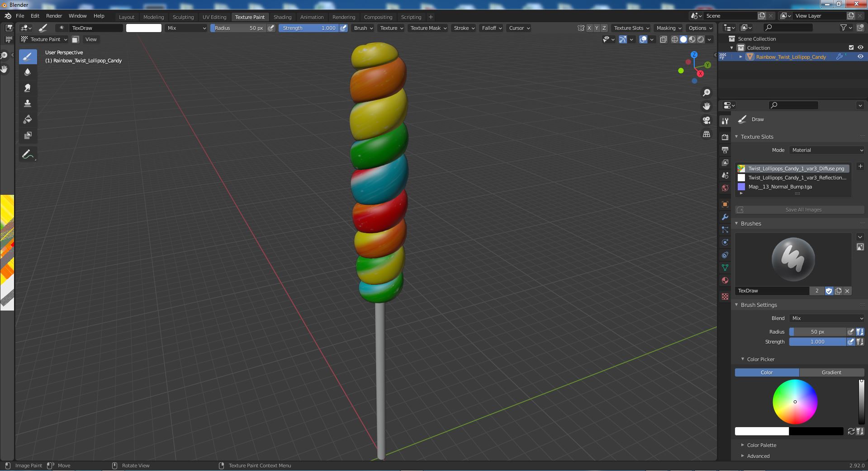Screen dimensions: 868x471
Task: Open the Modifier properties wrench tab
Action: pyautogui.click(x=725, y=217)
